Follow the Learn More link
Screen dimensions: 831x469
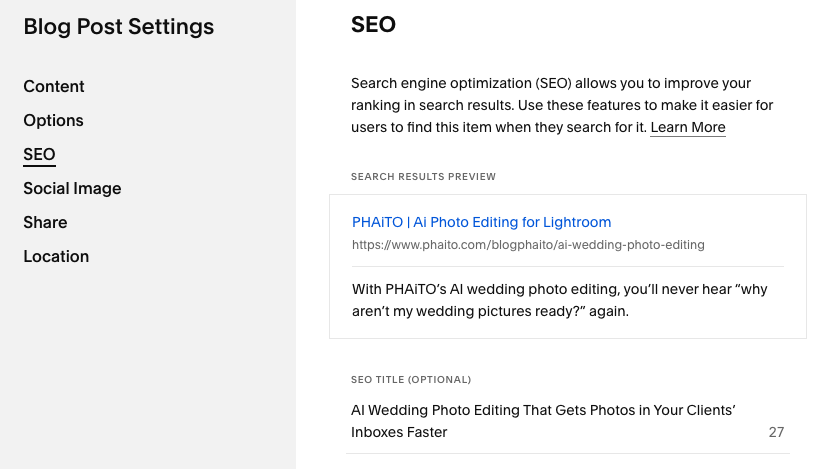pyautogui.click(x=687, y=128)
